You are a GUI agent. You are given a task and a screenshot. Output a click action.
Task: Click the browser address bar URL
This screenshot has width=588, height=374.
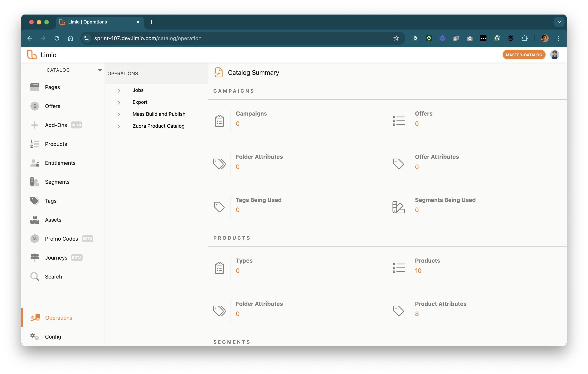point(148,38)
